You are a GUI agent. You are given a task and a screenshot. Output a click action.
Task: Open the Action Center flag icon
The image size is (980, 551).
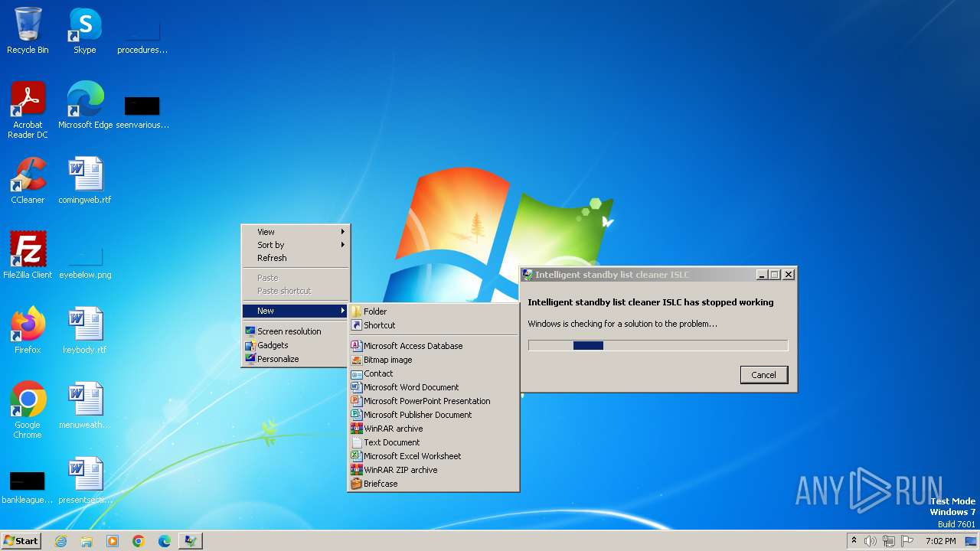click(907, 541)
